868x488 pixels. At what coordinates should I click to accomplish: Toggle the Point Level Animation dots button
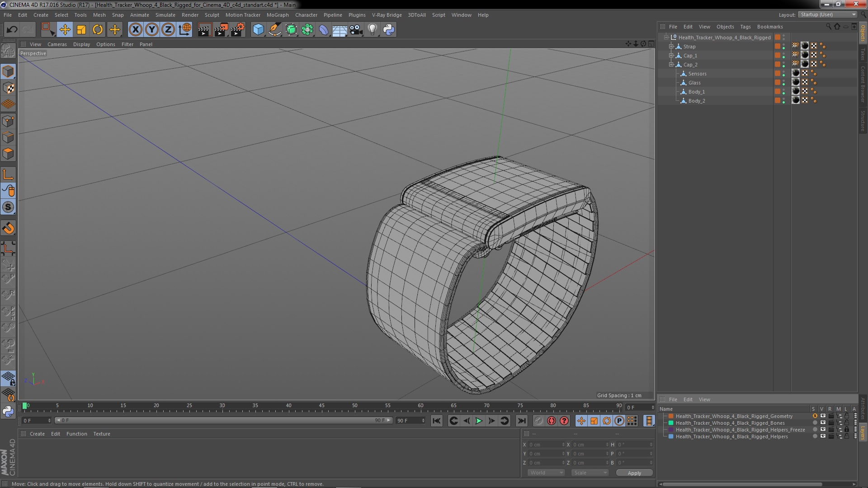pyautogui.click(x=632, y=421)
